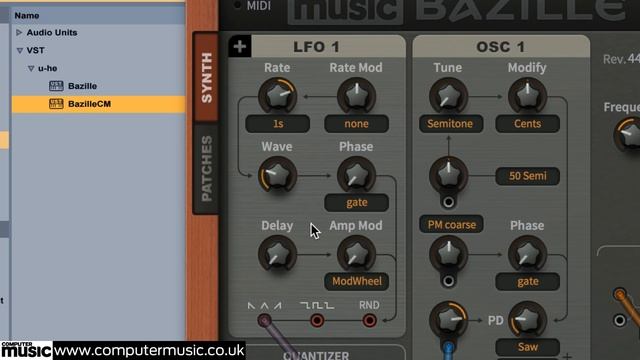Click the OSC 1 Tune knob
Viewport: 640px width, 360px height.
click(x=448, y=96)
